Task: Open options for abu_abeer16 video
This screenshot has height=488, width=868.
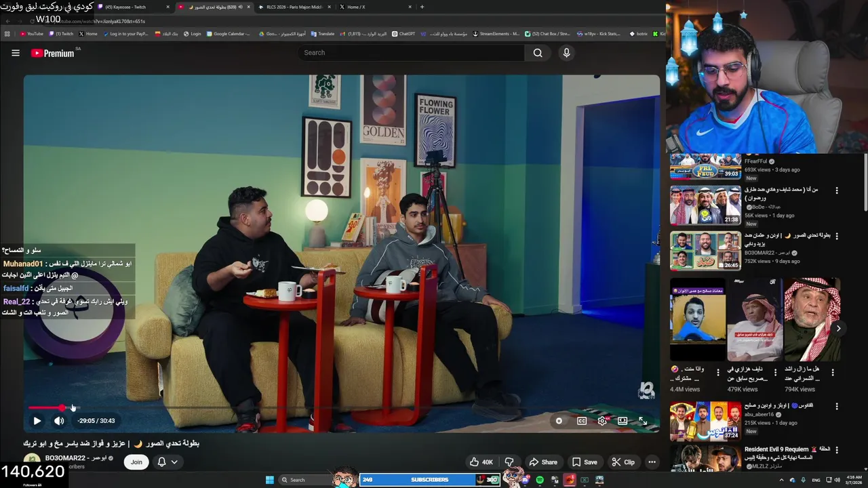Action: pos(837,407)
